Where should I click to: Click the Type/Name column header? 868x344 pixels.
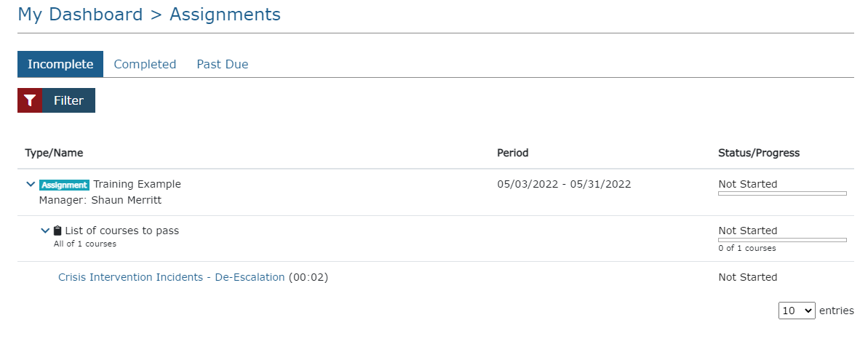pyautogui.click(x=54, y=153)
